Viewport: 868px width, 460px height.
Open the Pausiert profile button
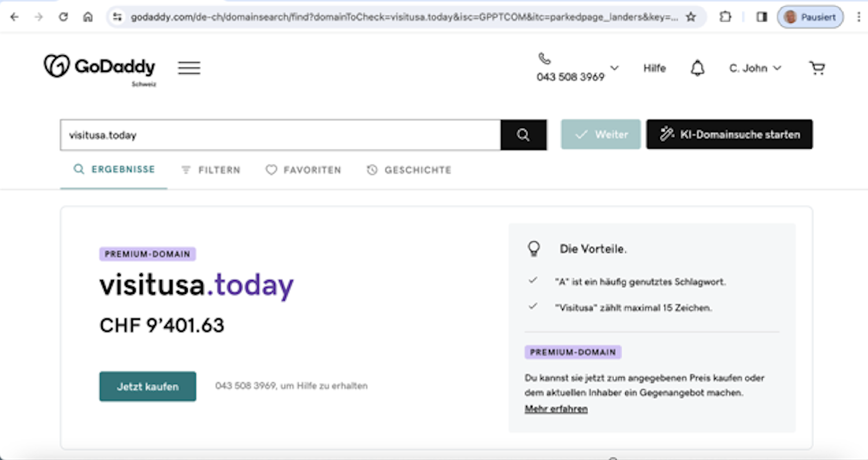(x=810, y=17)
